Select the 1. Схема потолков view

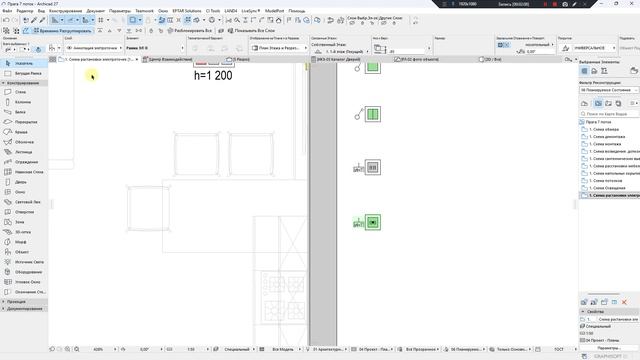[606, 181]
